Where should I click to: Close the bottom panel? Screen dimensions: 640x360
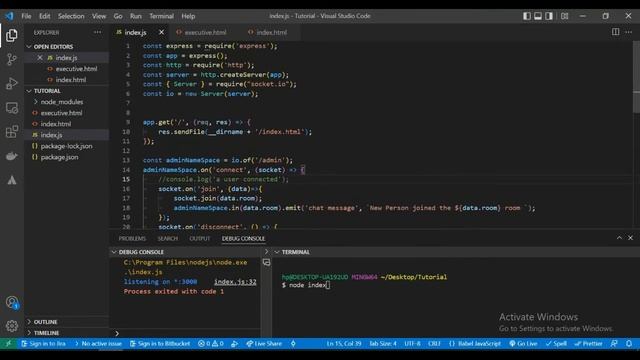tap(630, 238)
